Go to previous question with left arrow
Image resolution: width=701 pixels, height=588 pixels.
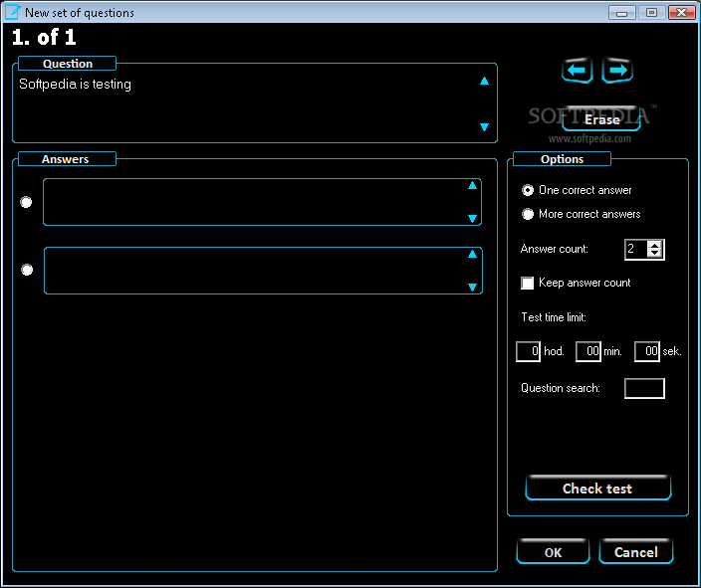pyautogui.click(x=578, y=71)
